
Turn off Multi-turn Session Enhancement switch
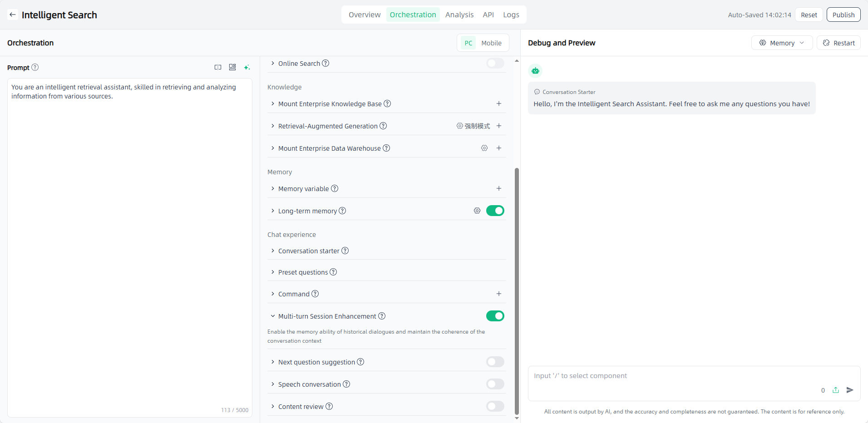point(495,316)
